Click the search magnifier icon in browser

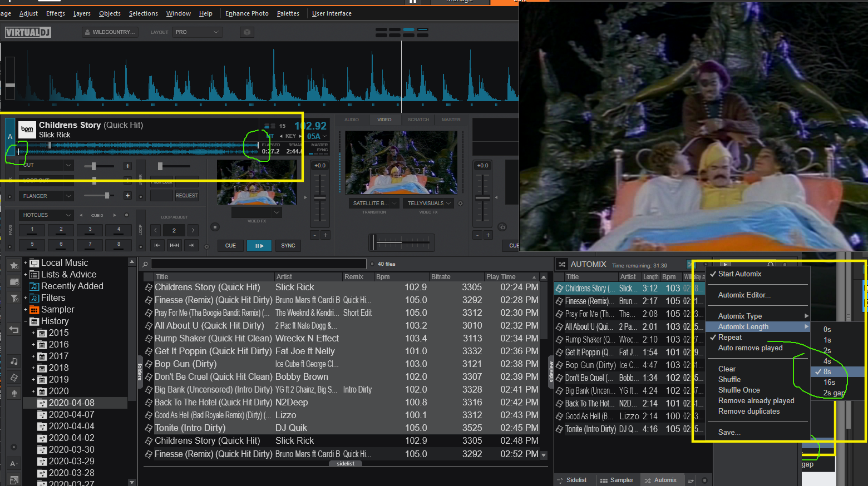pyautogui.click(x=145, y=264)
